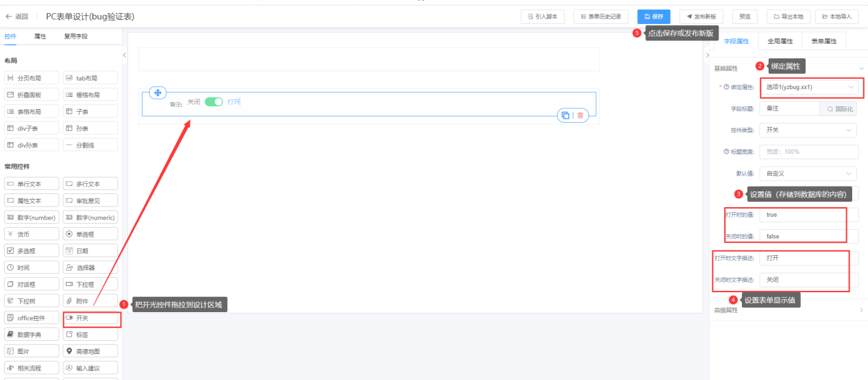Delete the selected switch field
Image resolution: width=868 pixels, height=380 pixels.
(x=580, y=115)
